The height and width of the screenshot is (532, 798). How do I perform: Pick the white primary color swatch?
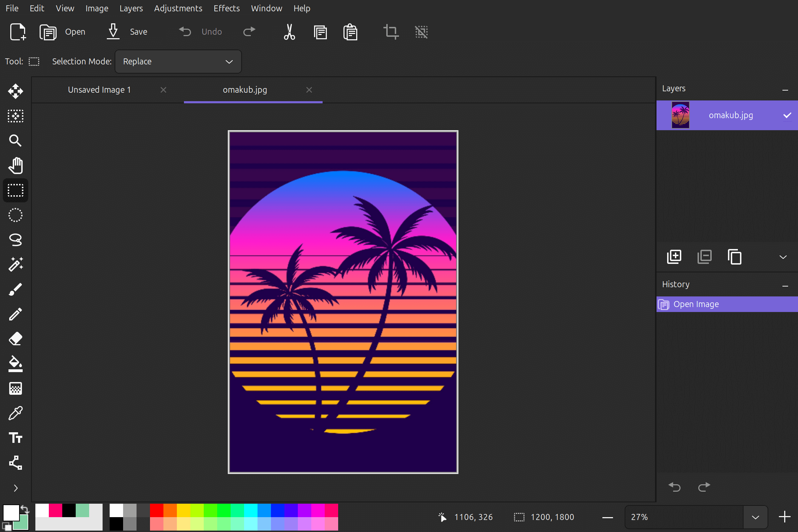11,513
